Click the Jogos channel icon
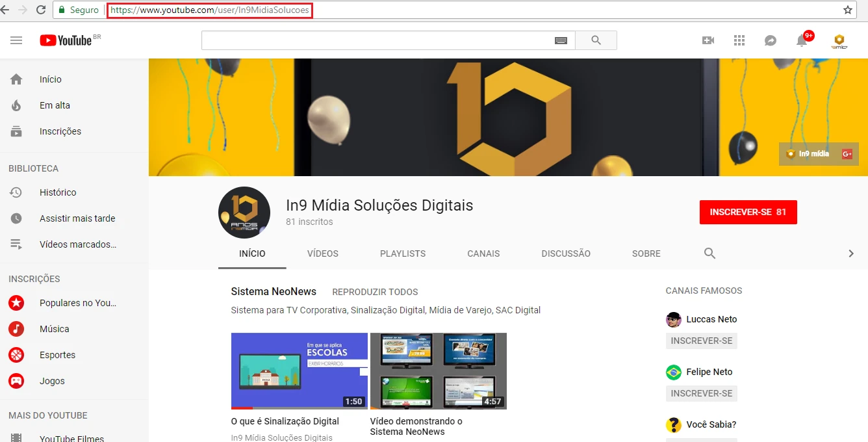 [x=16, y=381]
